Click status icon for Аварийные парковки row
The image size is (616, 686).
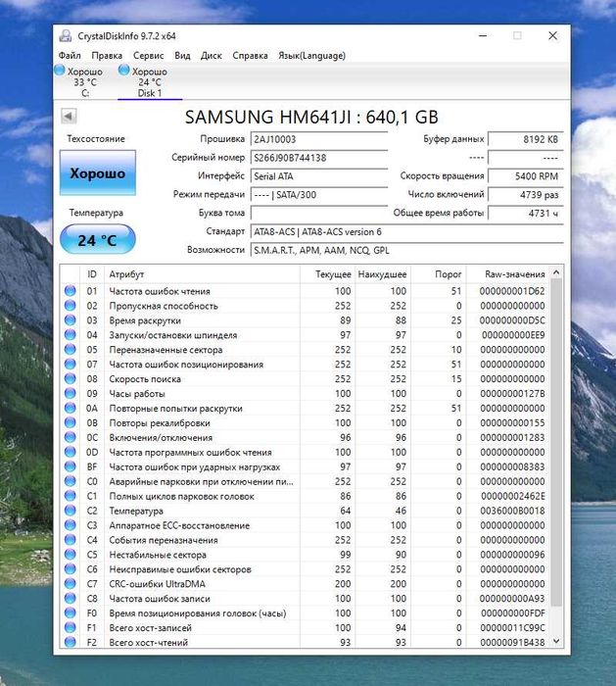click(70, 481)
